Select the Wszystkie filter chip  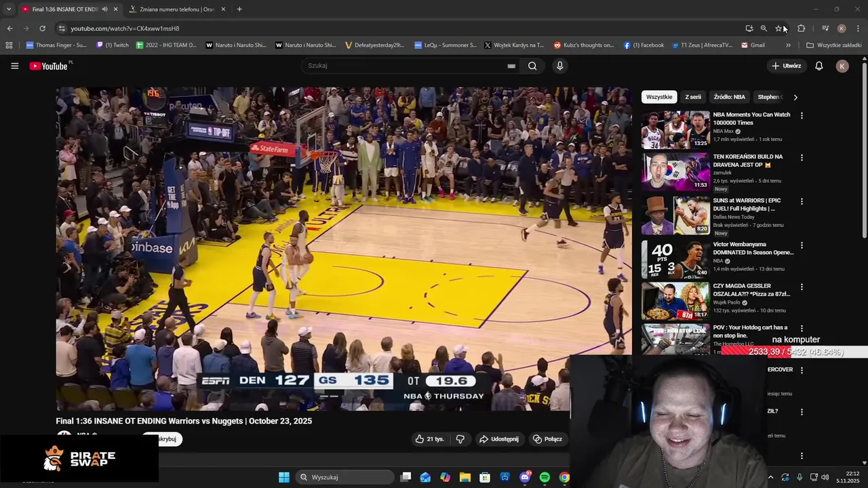(x=659, y=97)
